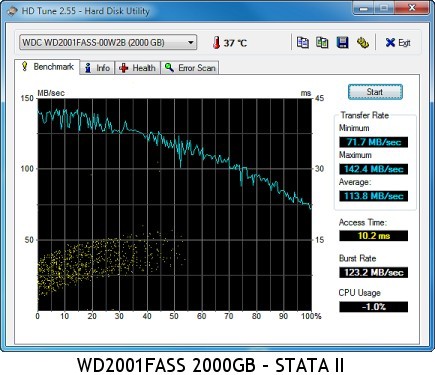
Task: Switch to the Benchmark tab
Action: click(x=47, y=67)
